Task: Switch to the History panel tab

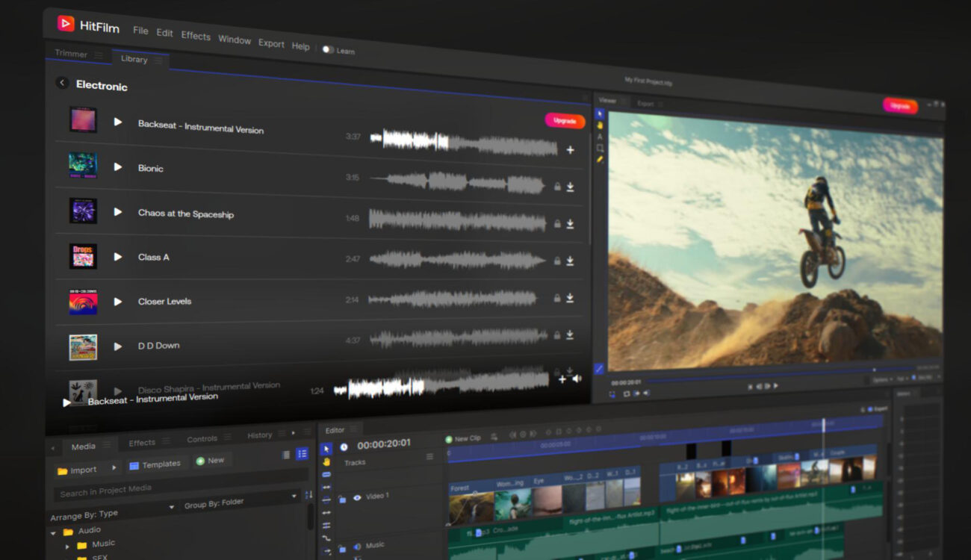Action: (260, 435)
